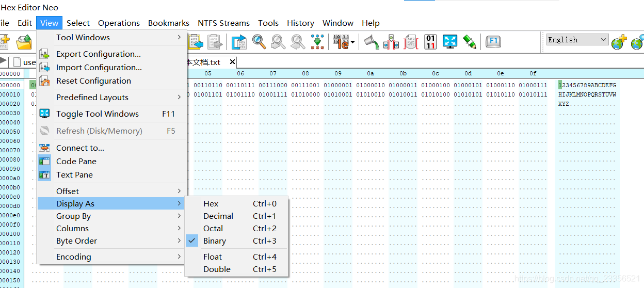Open the Help menu
Image resolution: width=644 pixels, height=288 pixels.
pos(371,23)
